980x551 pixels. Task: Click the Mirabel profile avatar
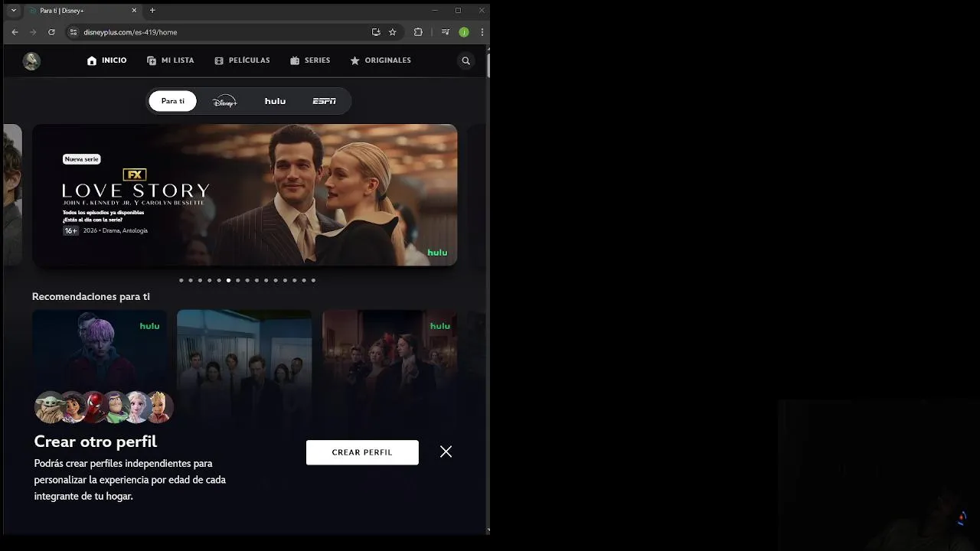tap(72, 407)
